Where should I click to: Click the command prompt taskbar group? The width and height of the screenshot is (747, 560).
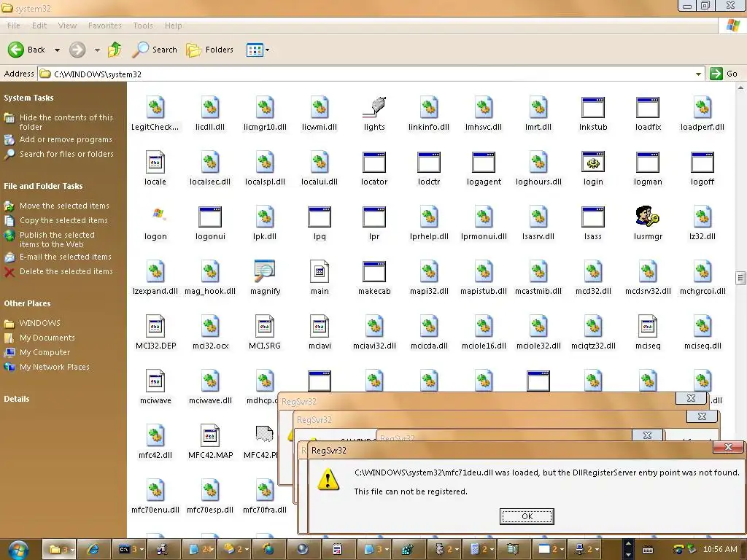130,550
